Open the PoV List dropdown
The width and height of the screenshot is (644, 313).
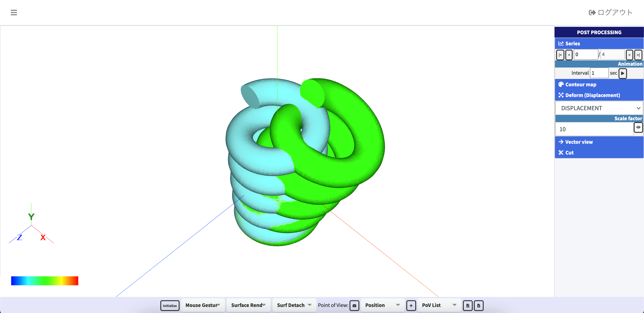[439, 305]
